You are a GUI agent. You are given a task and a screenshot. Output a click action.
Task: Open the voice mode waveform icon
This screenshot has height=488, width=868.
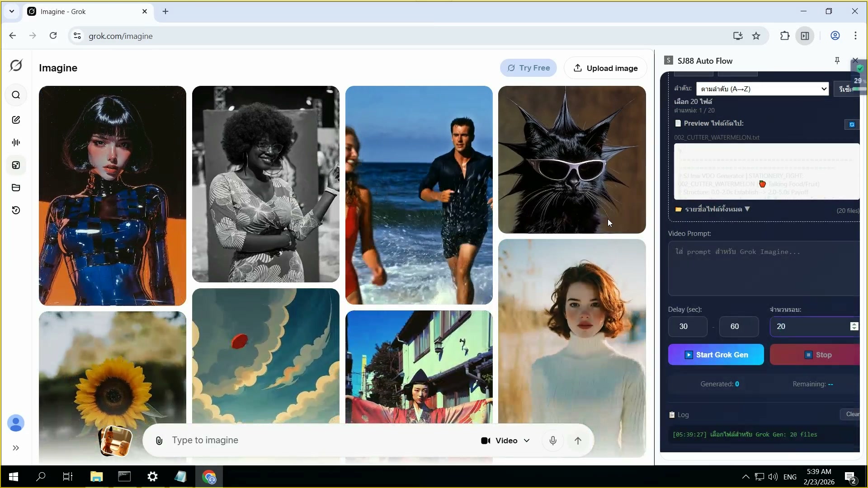(16, 142)
